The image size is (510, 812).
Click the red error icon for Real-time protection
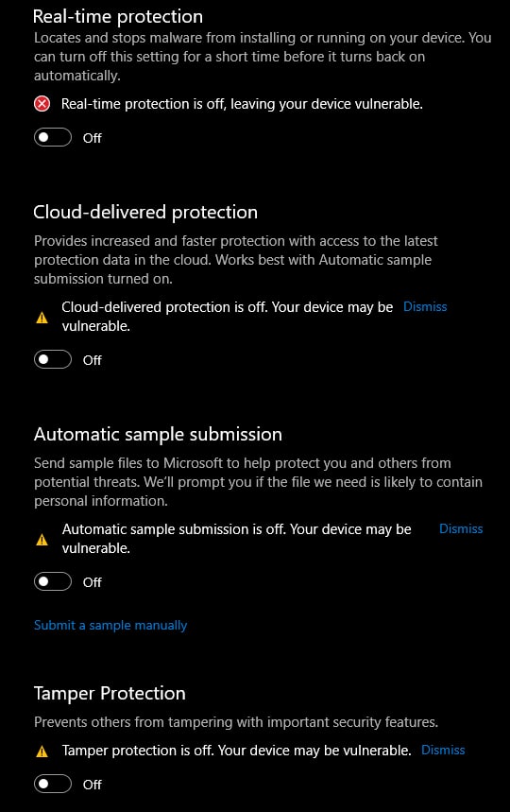42,104
